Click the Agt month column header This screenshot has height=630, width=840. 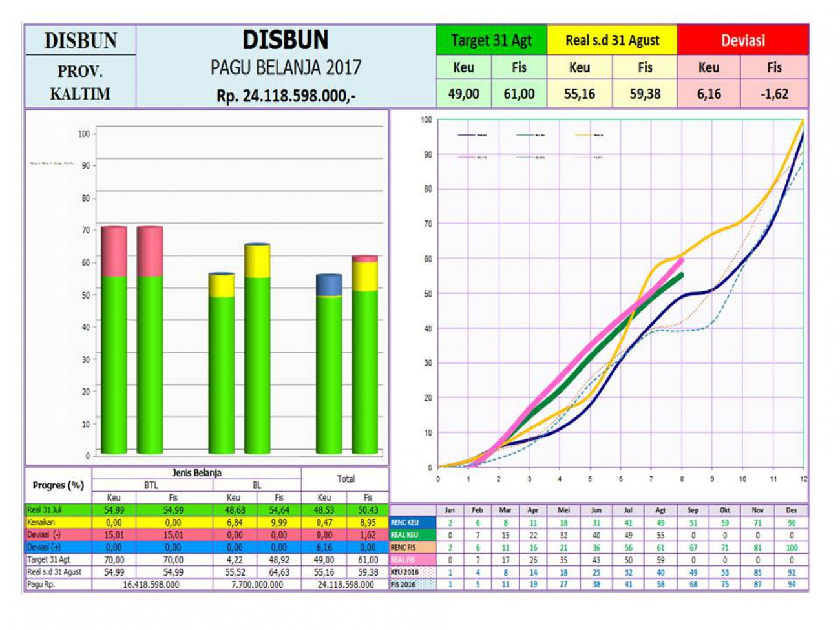(660, 510)
